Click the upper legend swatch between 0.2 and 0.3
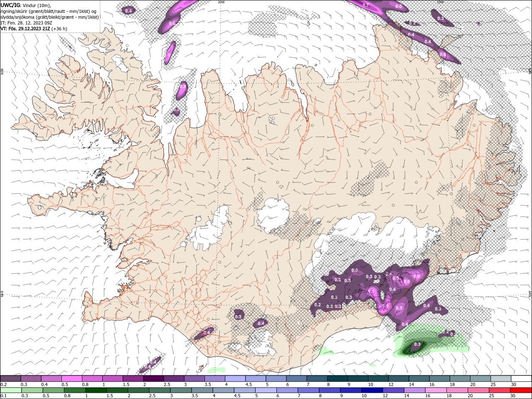Image resolution: width=532 pixels, height=399 pixels. pos(10,379)
